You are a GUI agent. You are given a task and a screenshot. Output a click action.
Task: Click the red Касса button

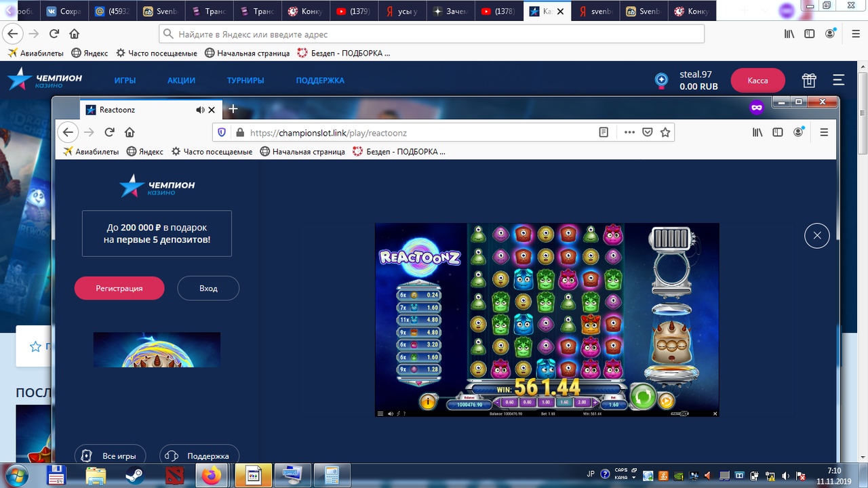pyautogui.click(x=757, y=81)
